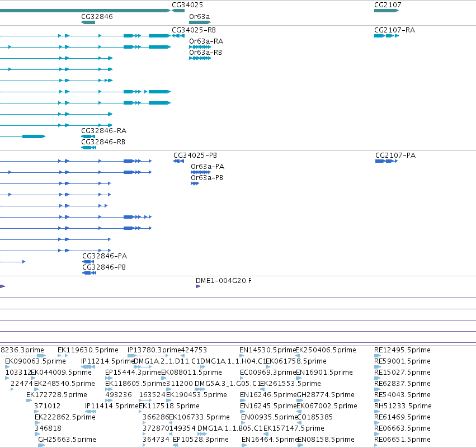Click the RH51233.5prime label
476x448 pixels.
coord(403,406)
